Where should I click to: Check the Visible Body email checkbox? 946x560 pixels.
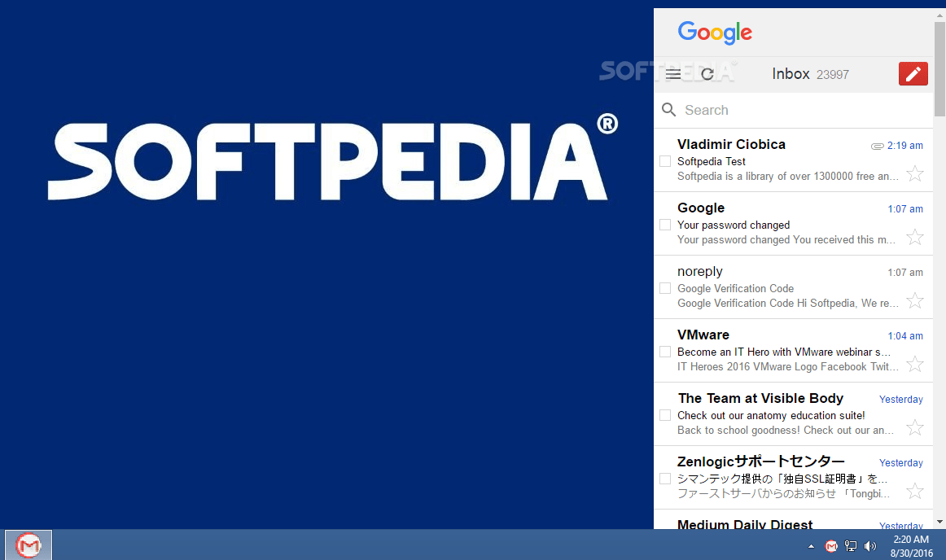point(665,415)
